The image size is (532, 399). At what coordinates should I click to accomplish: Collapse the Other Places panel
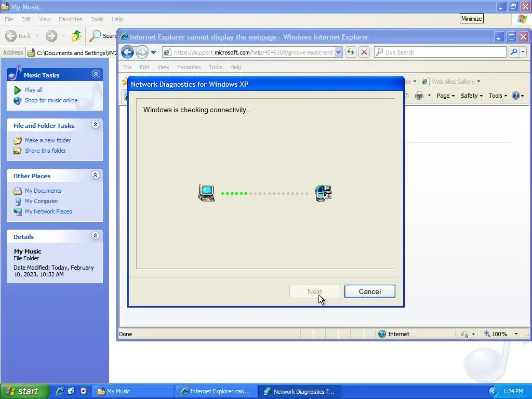coord(96,175)
